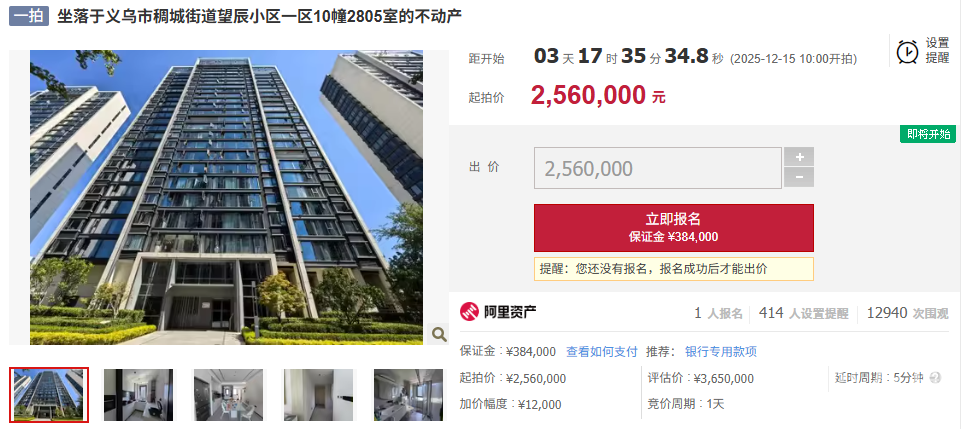Click the 一拍 auction round badge

(29, 17)
